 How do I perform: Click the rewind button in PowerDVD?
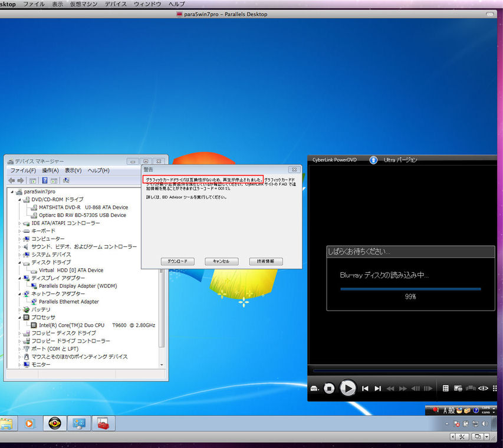click(x=390, y=388)
